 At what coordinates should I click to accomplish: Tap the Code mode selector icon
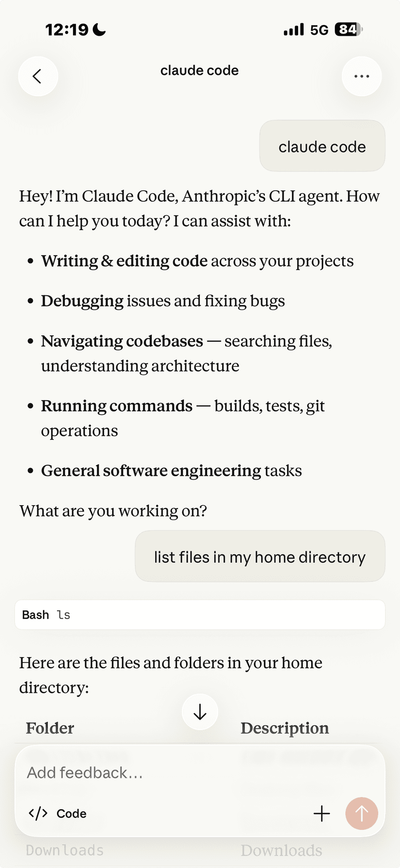tap(38, 813)
